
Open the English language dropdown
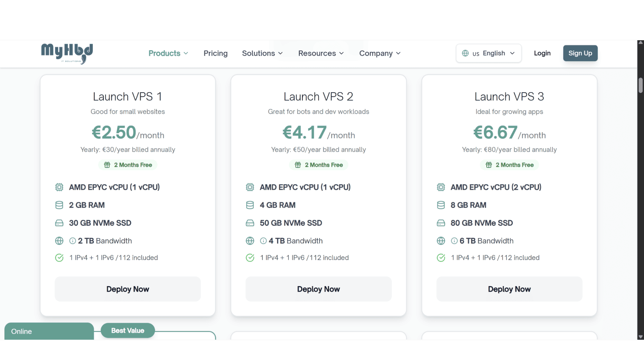pos(489,53)
